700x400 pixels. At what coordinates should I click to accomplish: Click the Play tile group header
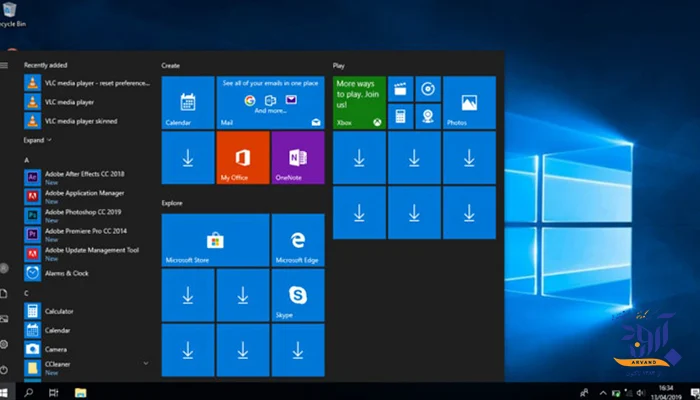click(x=338, y=66)
